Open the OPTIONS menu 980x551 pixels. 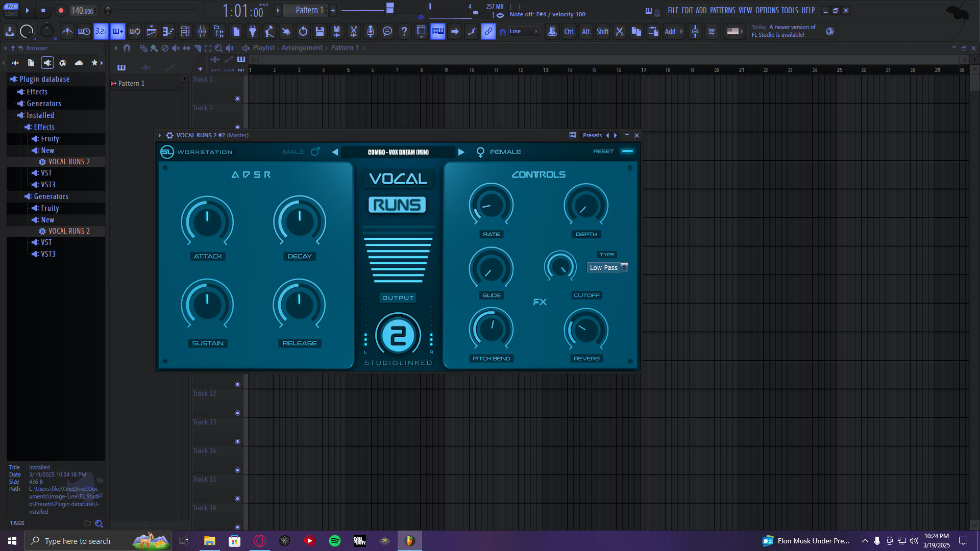tap(767, 10)
